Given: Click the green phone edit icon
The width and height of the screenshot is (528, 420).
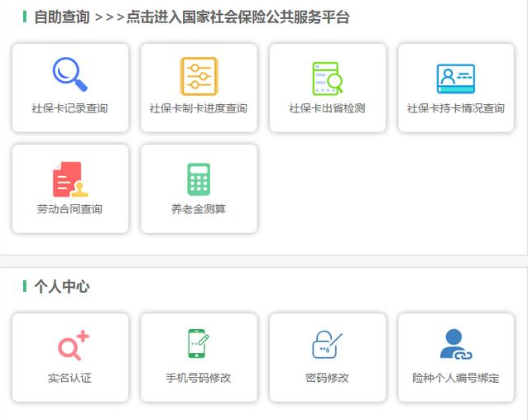Looking at the screenshot, I should [x=198, y=343].
